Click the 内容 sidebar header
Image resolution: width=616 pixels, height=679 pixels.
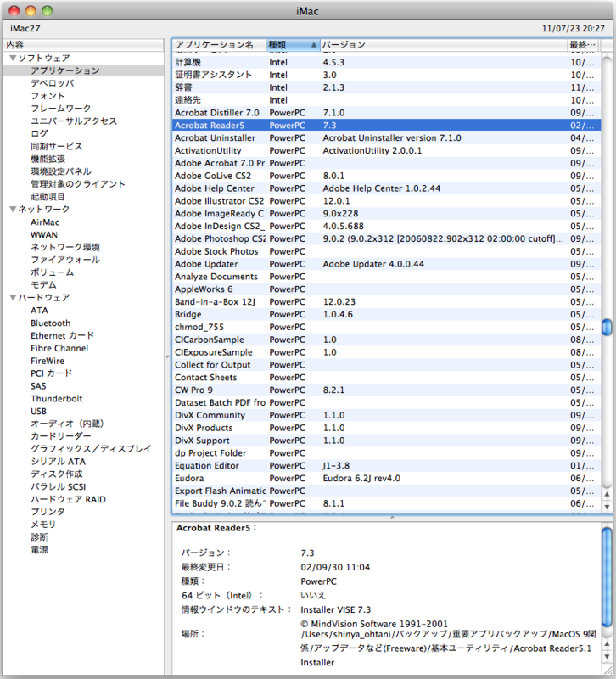pos(83,45)
